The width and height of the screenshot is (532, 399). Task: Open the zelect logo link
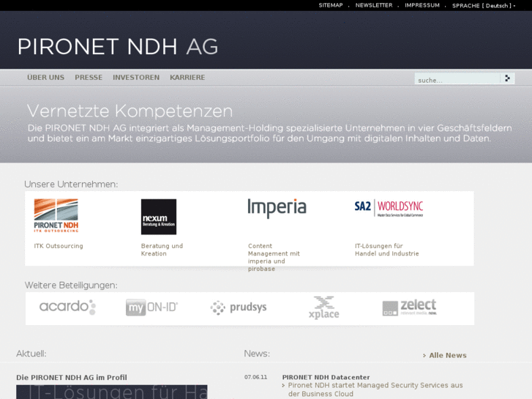point(410,307)
